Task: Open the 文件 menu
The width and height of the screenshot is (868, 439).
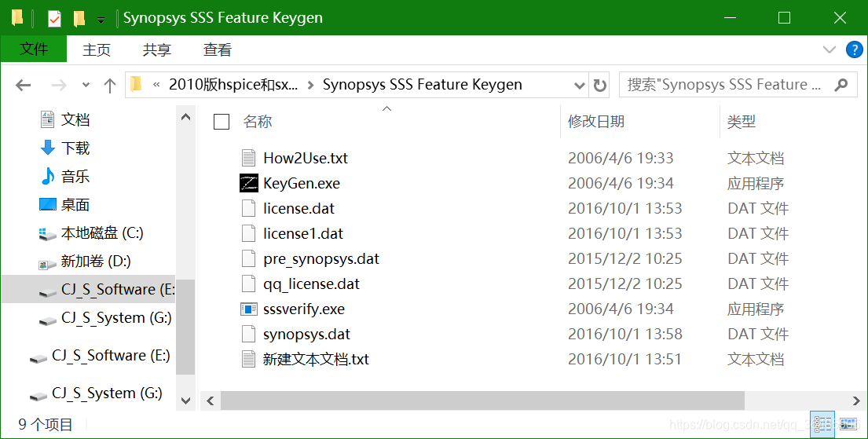Action: click(x=34, y=49)
